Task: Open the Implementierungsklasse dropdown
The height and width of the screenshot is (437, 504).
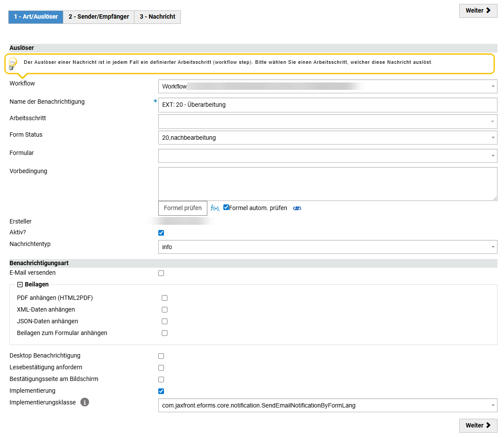Action: click(x=327, y=405)
